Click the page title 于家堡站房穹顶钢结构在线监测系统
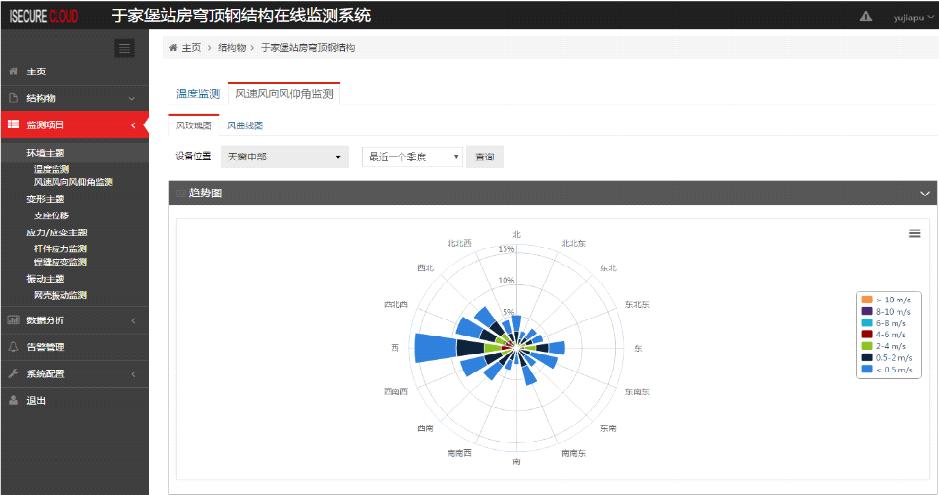Image resolution: width=939 pixels, height=495 pixels. pos(241,16)
